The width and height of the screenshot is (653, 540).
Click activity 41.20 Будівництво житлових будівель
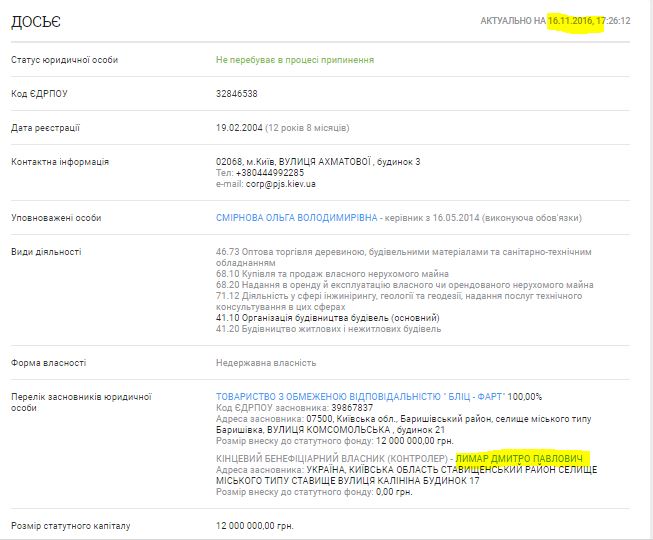(327, 328)
